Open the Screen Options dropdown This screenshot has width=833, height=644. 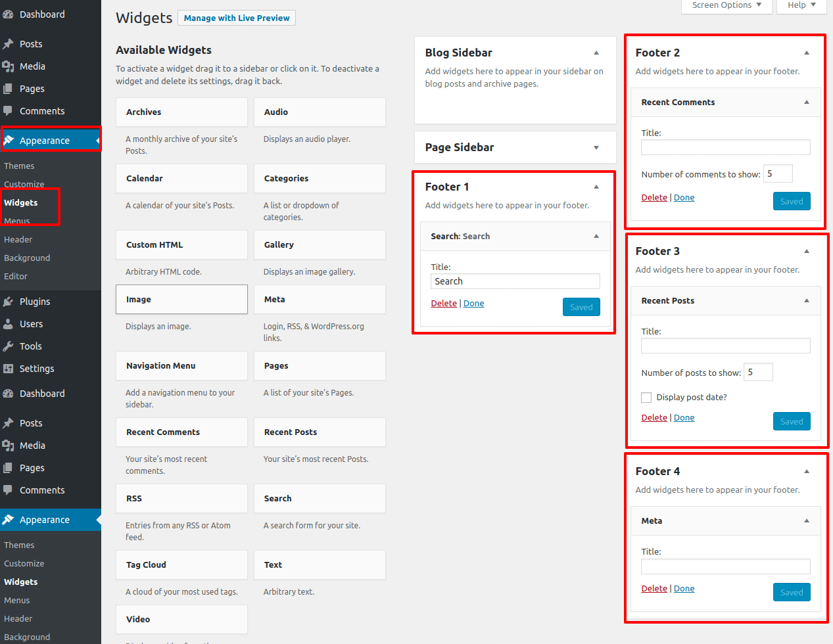point(726,5)
